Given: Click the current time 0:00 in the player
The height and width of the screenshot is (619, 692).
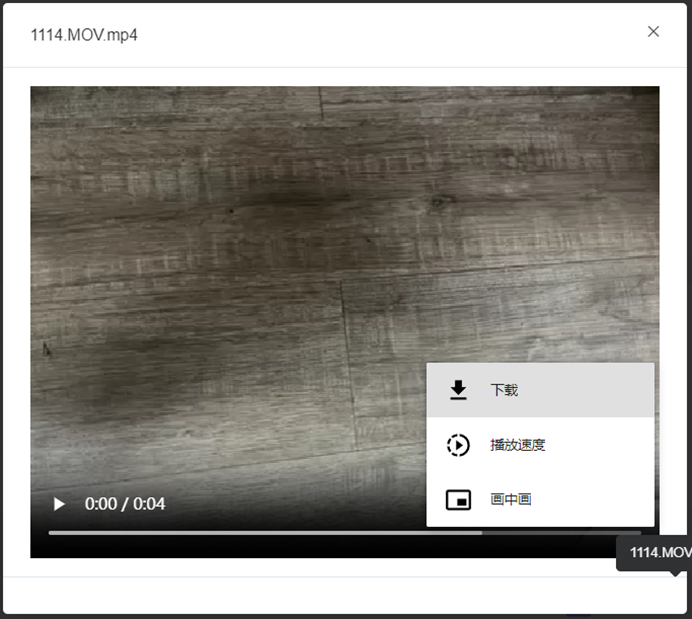Looking at the screenshot, I should 101,504.
